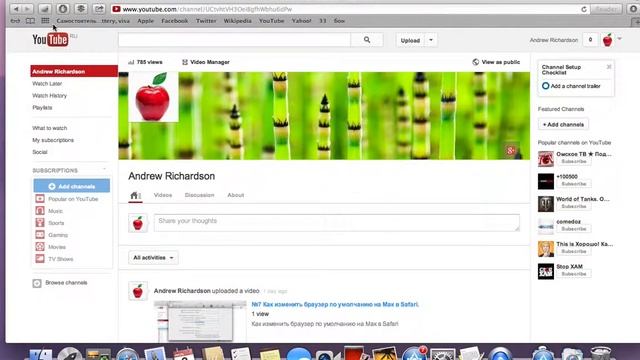The image size is (640, 360).
Task: Click Browse channels in sidebar
Action: point(60,283)
